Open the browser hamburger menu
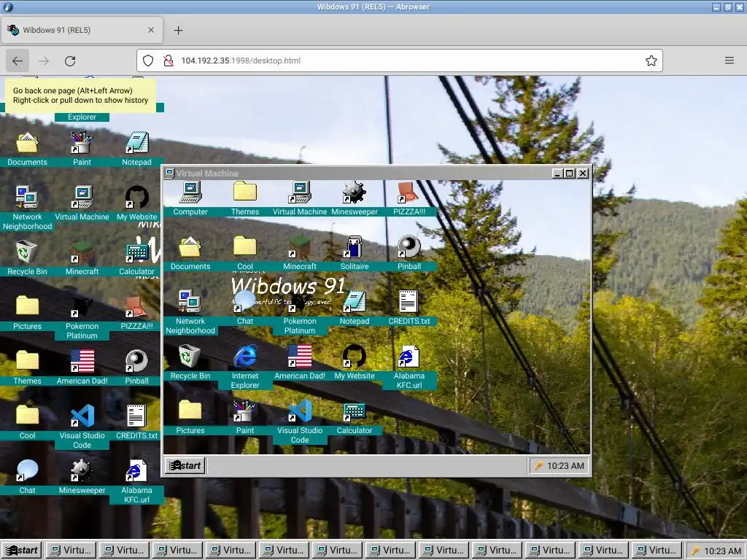 [x=729, y=61]
